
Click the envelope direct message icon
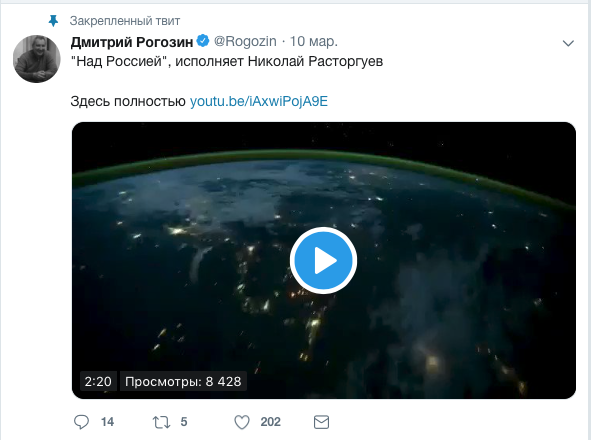point(322,422)
